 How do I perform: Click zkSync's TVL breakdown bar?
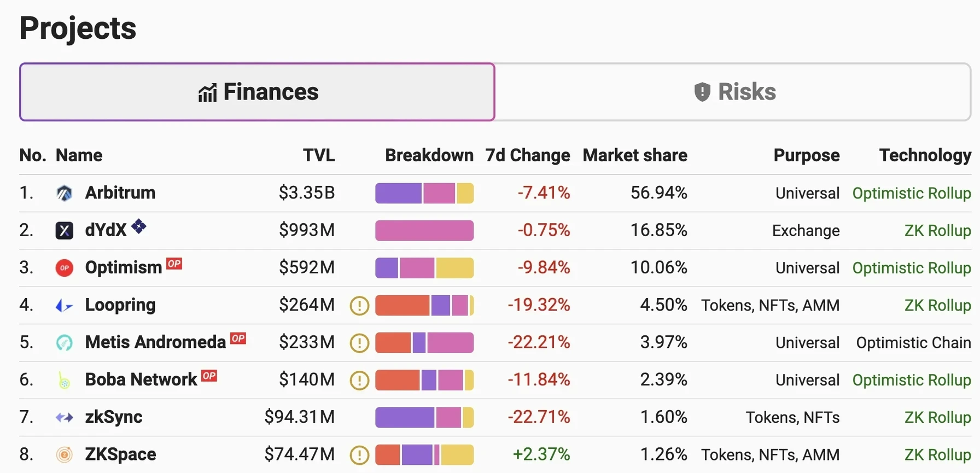tap(424, 417)
